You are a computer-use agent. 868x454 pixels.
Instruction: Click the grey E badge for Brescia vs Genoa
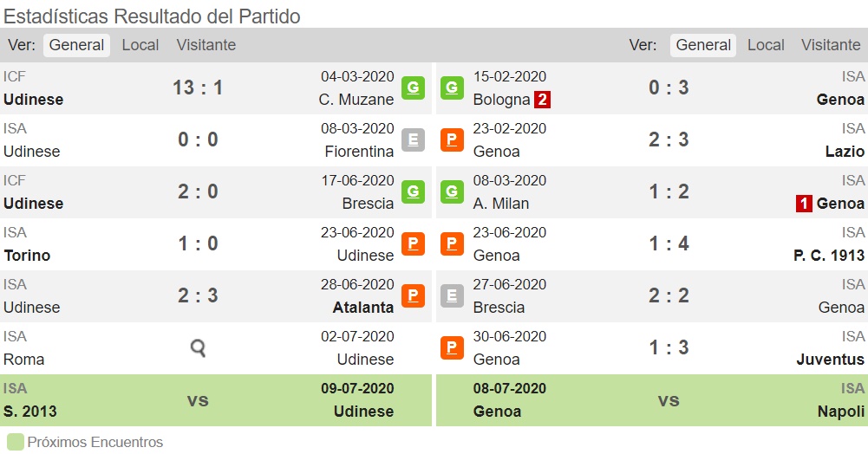click(452, 295)
